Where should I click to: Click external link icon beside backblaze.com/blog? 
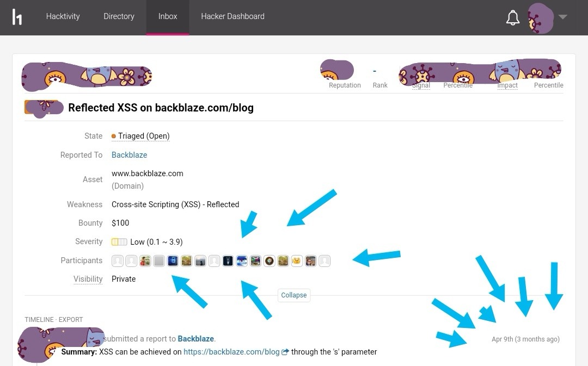[285, 352]
